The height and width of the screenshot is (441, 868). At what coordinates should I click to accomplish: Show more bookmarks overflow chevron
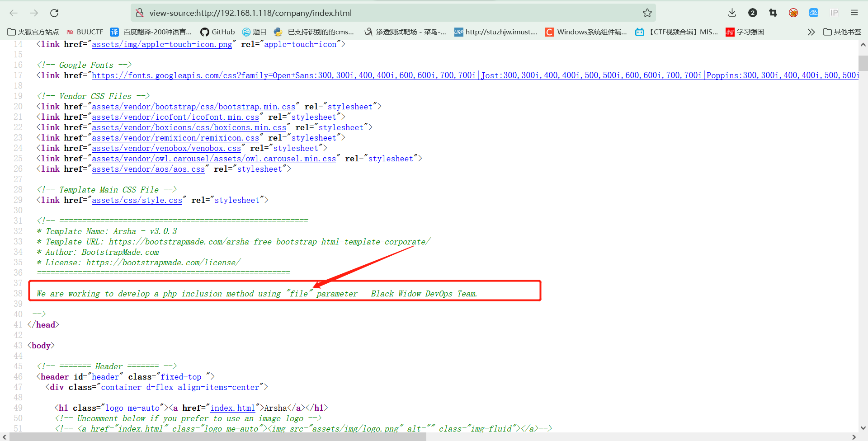[811, 32]
